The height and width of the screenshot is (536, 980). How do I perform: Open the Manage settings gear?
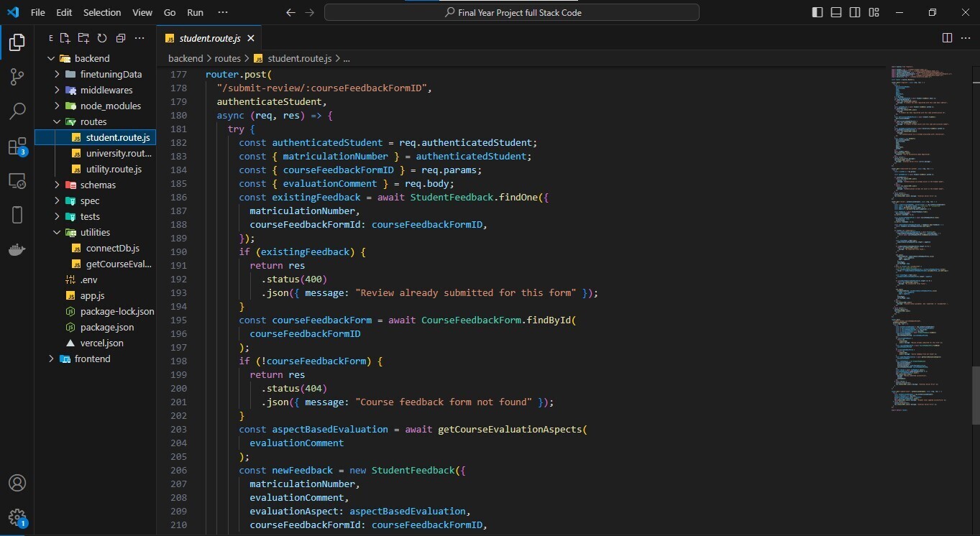tap(17, 517)
